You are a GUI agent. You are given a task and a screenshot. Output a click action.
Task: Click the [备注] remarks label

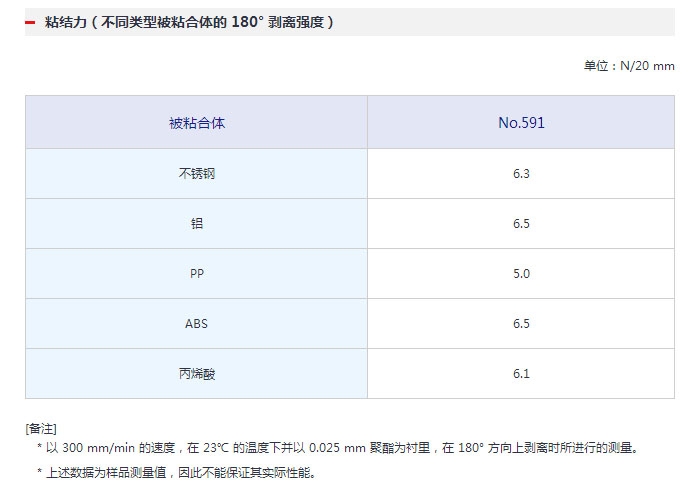click(x=41, y=428)
